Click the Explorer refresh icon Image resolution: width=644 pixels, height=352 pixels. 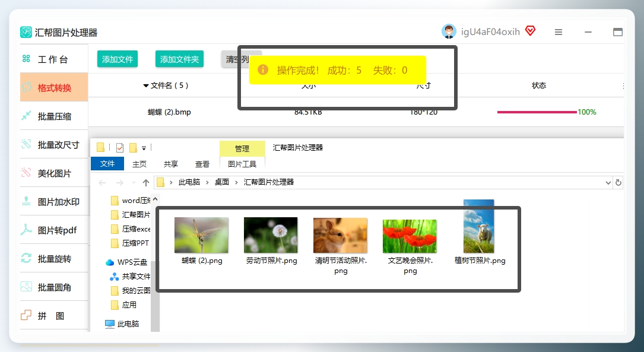(618, 182)
